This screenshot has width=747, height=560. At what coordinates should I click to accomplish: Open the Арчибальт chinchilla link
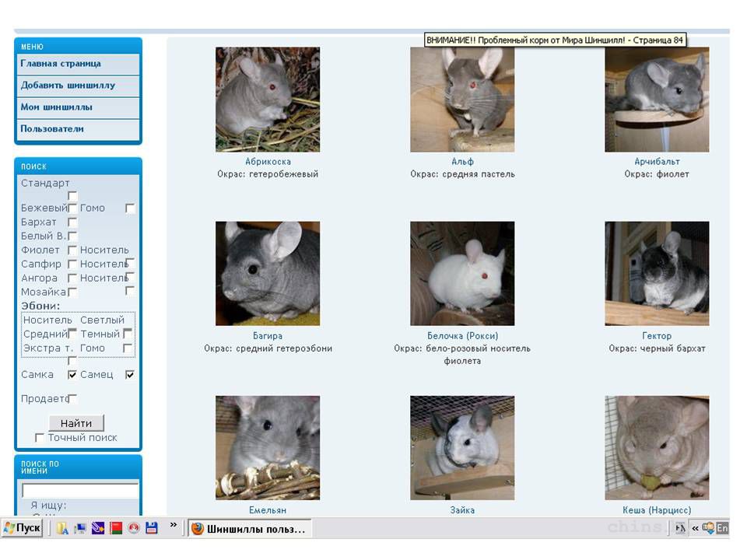coord(657,162)
